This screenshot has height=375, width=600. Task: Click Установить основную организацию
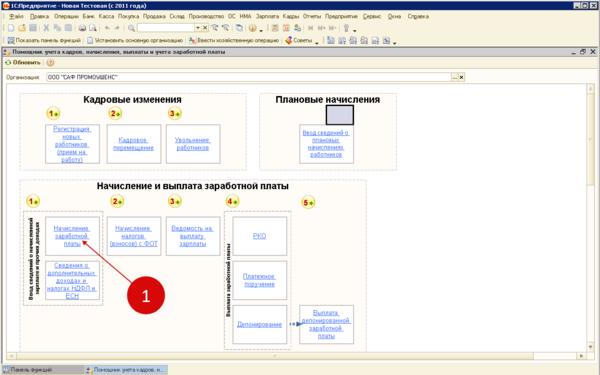(x=135, y=40)
